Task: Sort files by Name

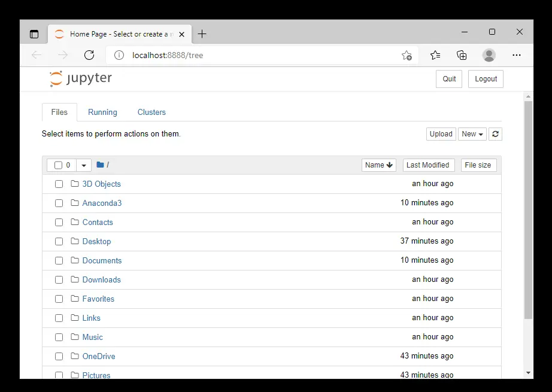Action: pos(378,165)
